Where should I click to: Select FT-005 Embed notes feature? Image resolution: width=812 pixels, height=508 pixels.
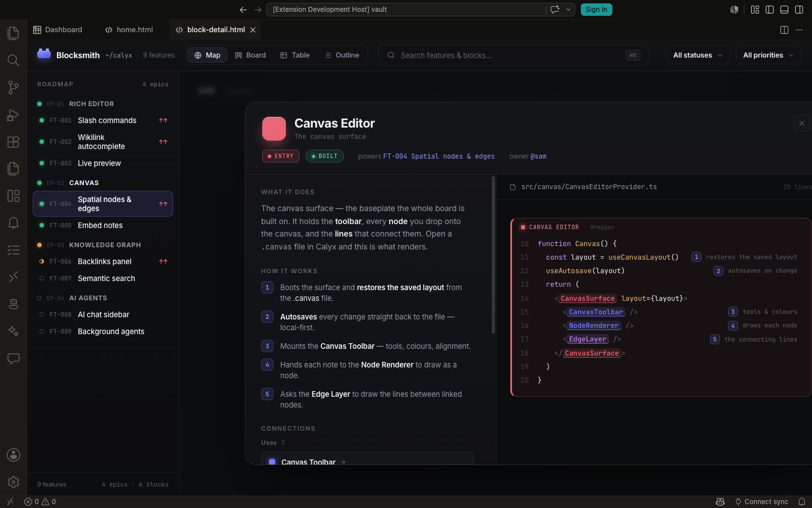[103, 225]
